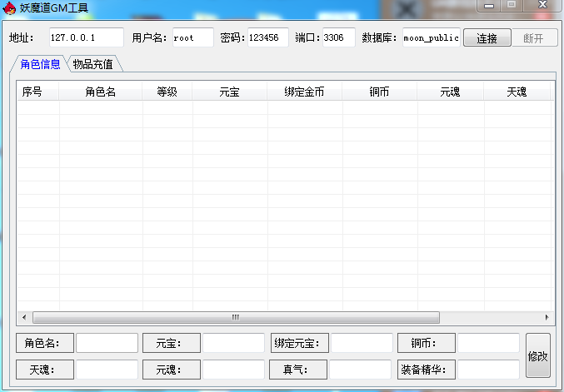Click the 等级 column header

pos(167,92)
